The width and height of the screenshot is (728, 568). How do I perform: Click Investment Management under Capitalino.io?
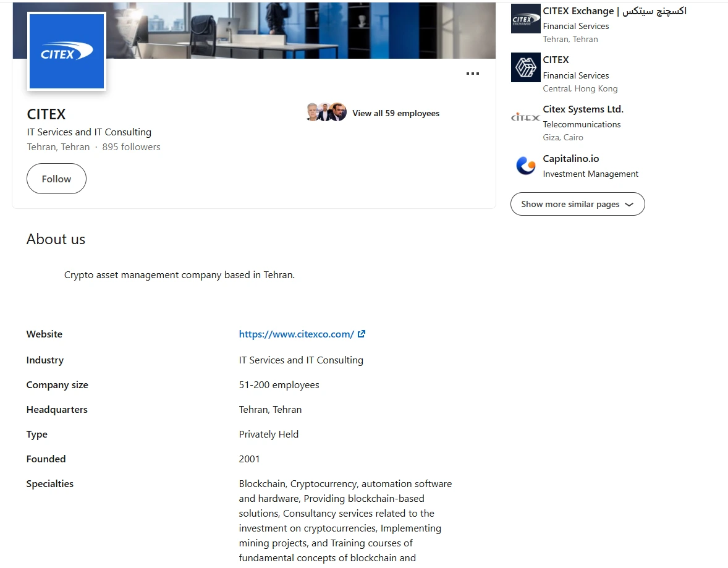pos(591,174)
